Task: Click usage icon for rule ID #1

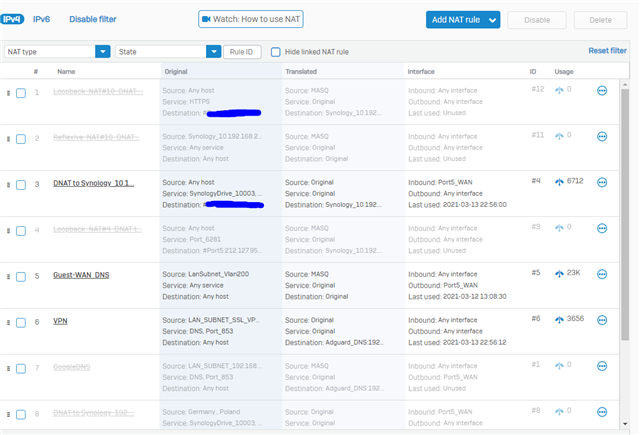Action: (x=559, y=365)
